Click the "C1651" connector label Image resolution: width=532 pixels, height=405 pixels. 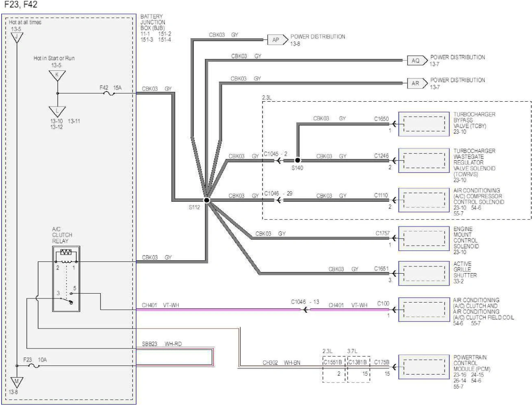tap(382, 269)
